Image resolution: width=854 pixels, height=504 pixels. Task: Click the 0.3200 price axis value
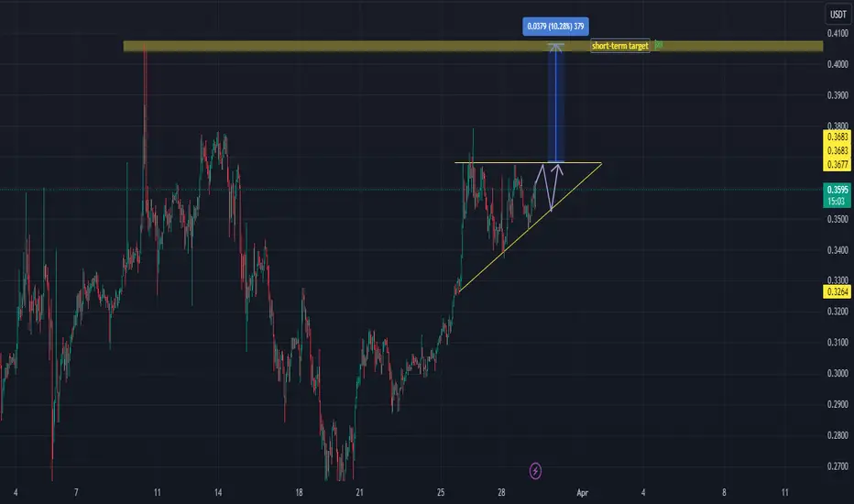[x=838, y=312]
